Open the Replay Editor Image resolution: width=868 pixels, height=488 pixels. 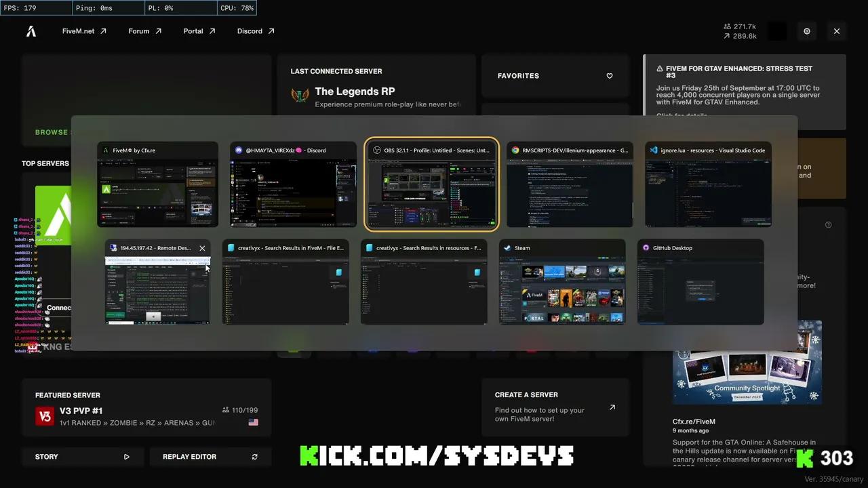coord(210,457)
